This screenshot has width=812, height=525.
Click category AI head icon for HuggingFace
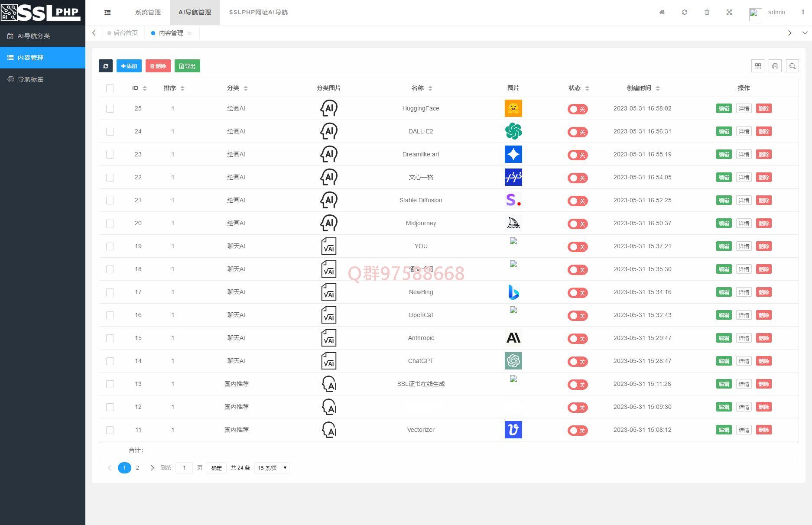coord(328,108)
